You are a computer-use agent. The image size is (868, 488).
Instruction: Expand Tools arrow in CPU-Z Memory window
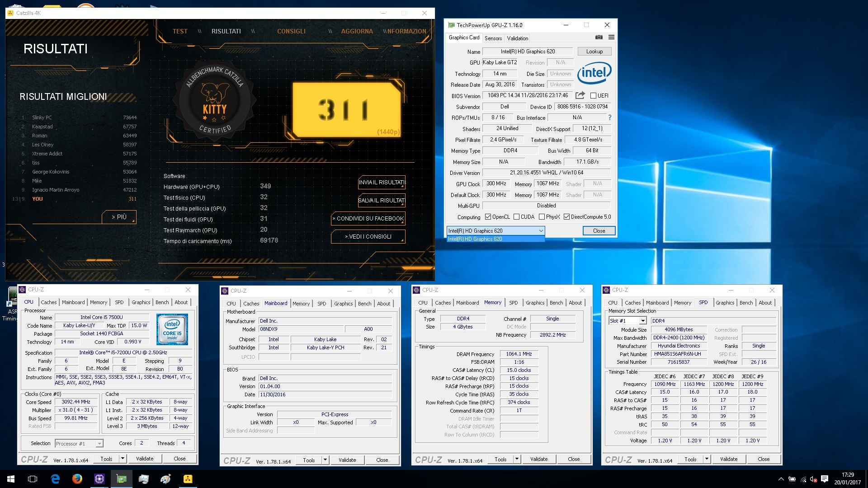(516, 459)
